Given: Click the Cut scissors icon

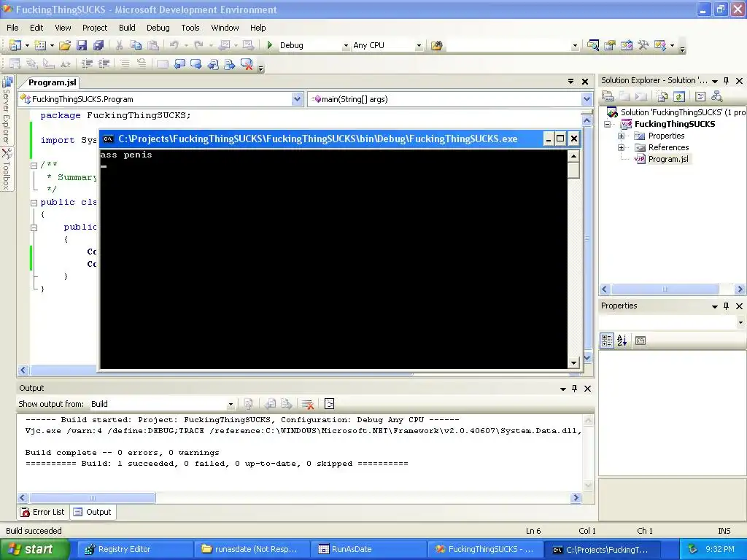Looking at the screenshot, I should [x=119, y=45].
